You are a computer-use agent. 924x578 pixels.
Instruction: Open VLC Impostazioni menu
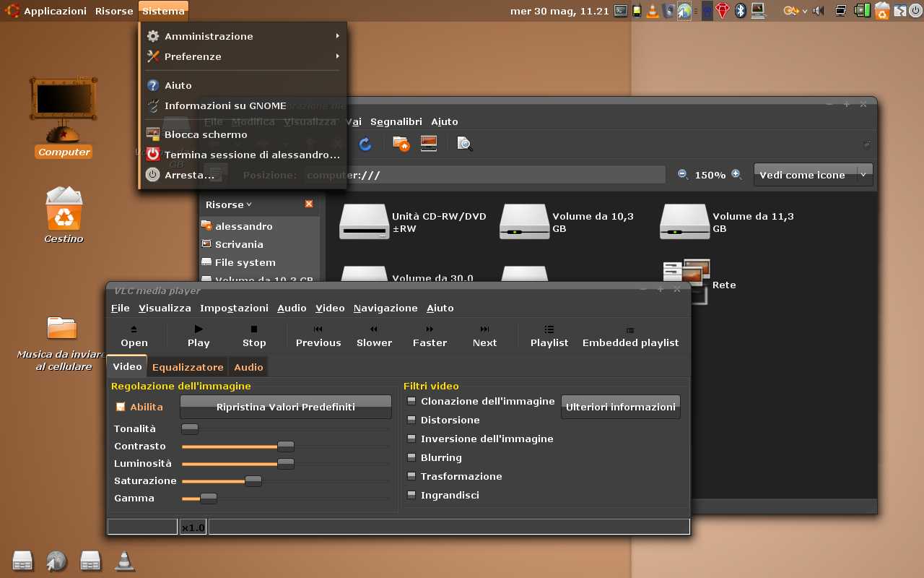tap(234, 308)
